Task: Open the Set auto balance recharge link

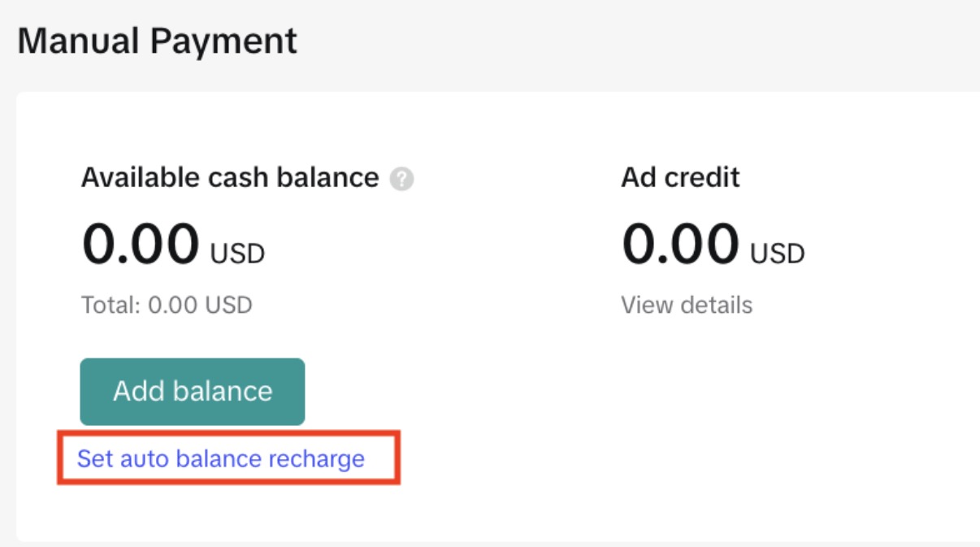Action: click(x=221, y=459)
